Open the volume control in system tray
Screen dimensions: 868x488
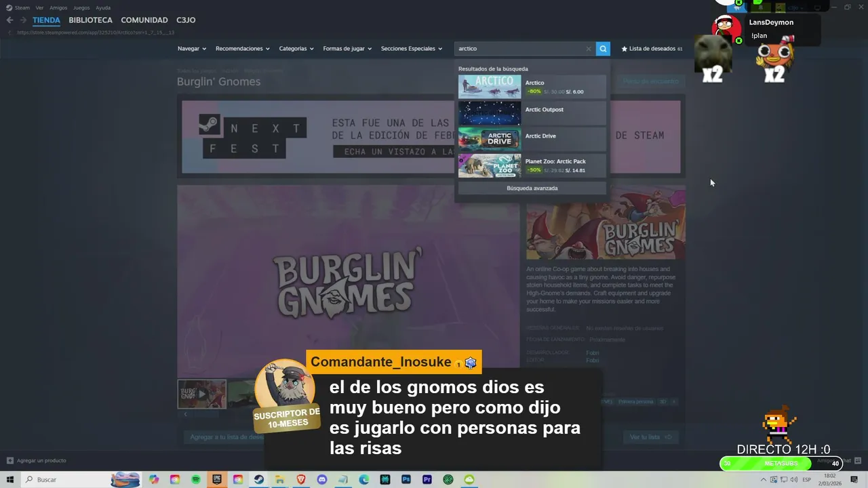click(793, 480)
